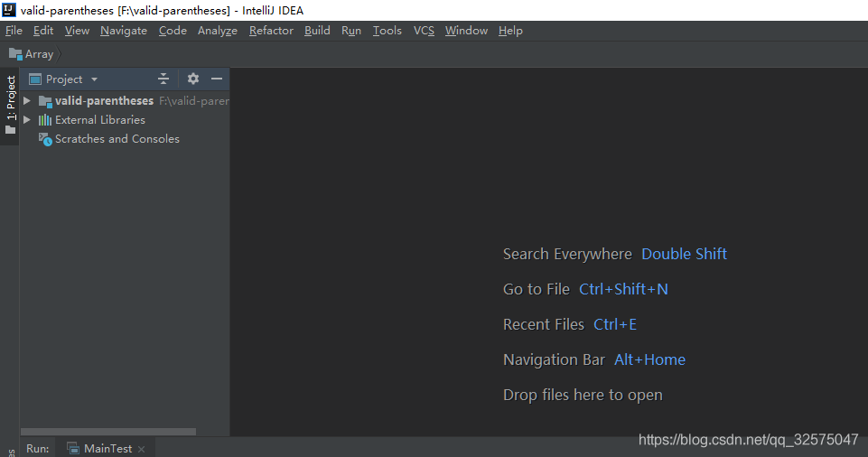Viewport: 868px width, 457px height.
Task: Click the Go to File hint text
Action: coord(537,289)
